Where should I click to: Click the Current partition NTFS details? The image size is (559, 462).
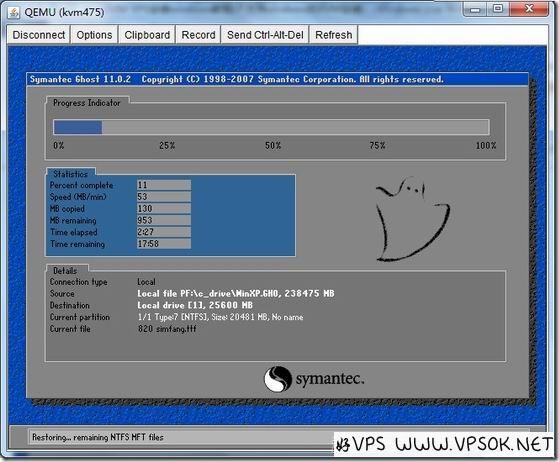tap(220, 317)
